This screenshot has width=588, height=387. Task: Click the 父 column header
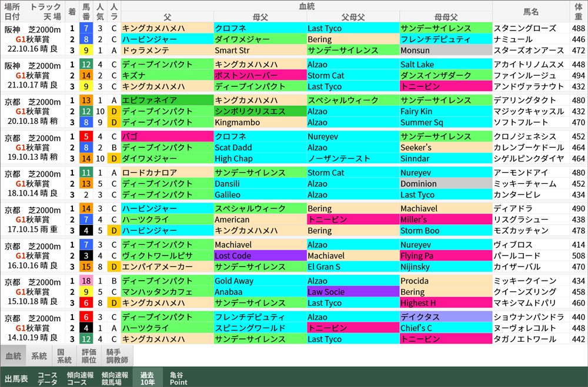167,17
